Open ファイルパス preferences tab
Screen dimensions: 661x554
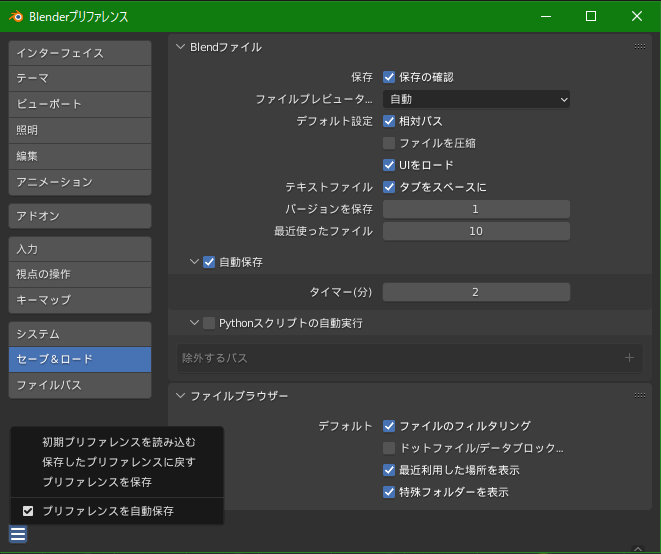[80, 385]
